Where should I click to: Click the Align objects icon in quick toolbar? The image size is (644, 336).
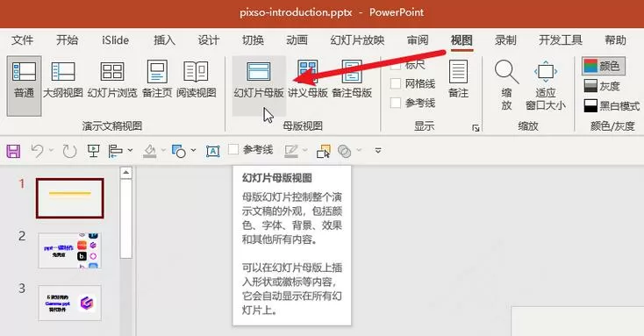[116, 151]
